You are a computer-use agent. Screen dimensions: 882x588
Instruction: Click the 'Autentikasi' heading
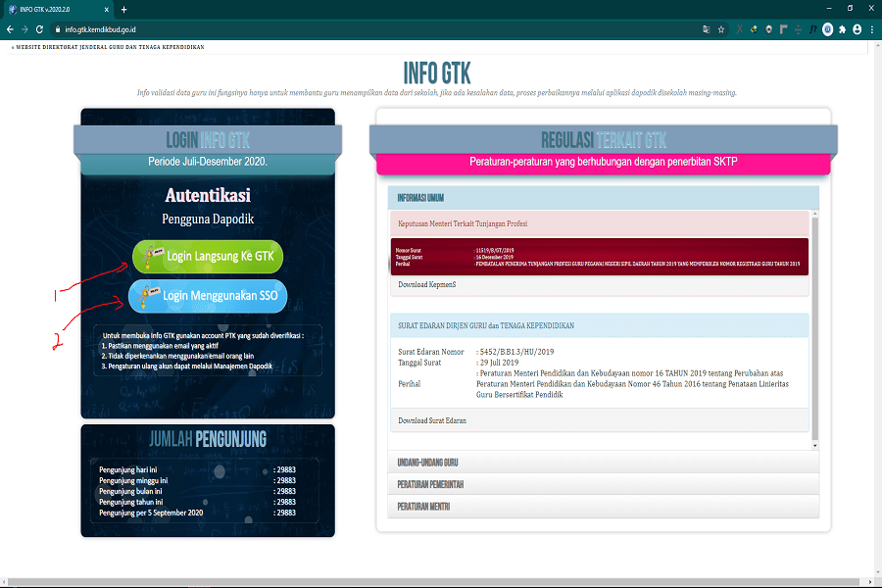tap(208, 195)
